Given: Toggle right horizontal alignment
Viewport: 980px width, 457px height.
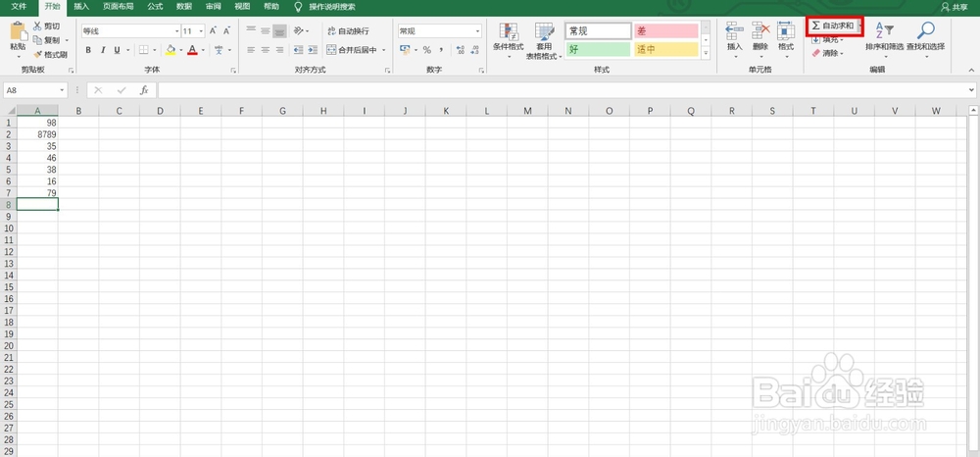Looking at the screenshot, I should [x=279, y=50].
